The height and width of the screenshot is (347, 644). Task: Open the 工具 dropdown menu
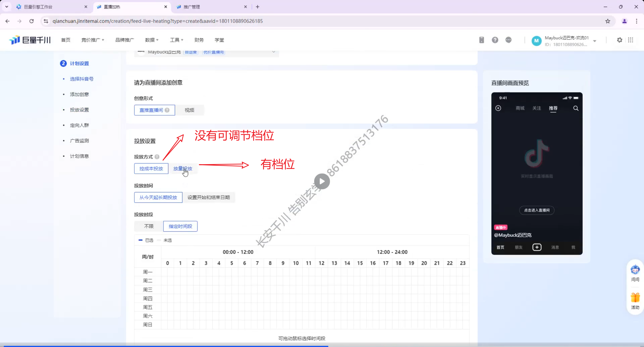[x=176, y=40]
